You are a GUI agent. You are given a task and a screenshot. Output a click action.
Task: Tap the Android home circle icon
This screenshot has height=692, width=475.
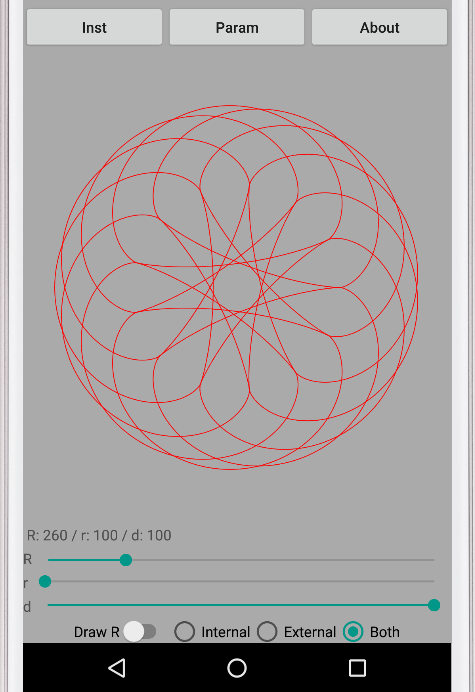237,668
